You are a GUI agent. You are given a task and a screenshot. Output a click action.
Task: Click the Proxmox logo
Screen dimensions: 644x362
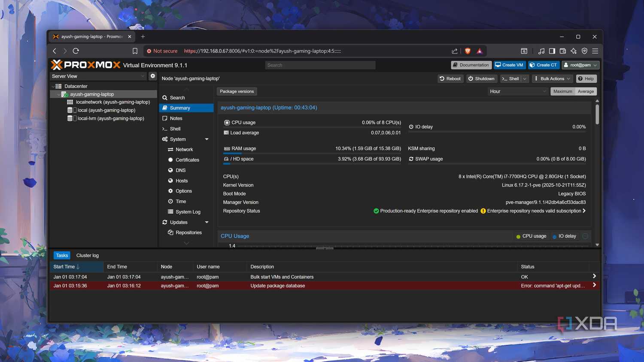click(85, 65)
